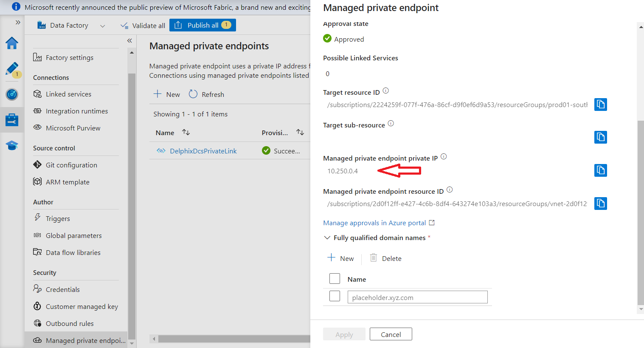Tick the checkbox beside placeholder.xyz.com field
Image resolution: width=644 pixels, height=348 pixels.
335,296
